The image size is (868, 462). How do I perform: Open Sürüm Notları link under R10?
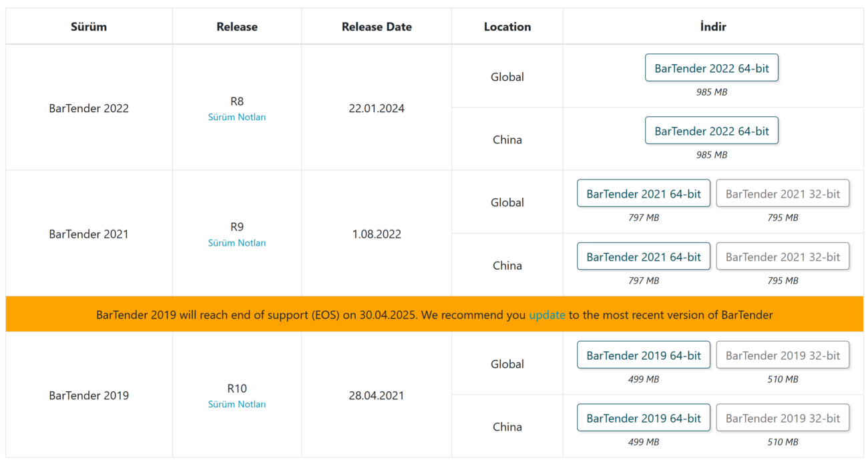(x=237, y=404)
